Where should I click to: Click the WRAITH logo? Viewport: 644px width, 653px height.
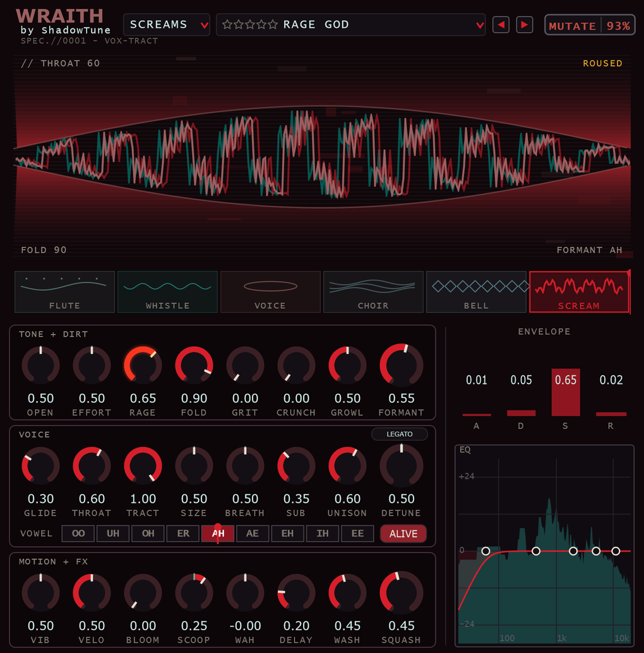pyautogui.click(x=59, y=16)
